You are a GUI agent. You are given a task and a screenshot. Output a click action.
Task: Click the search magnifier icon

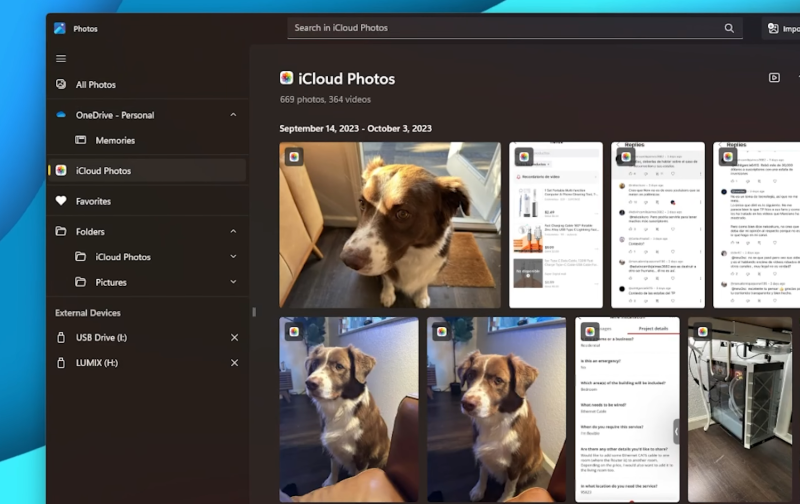729,28
